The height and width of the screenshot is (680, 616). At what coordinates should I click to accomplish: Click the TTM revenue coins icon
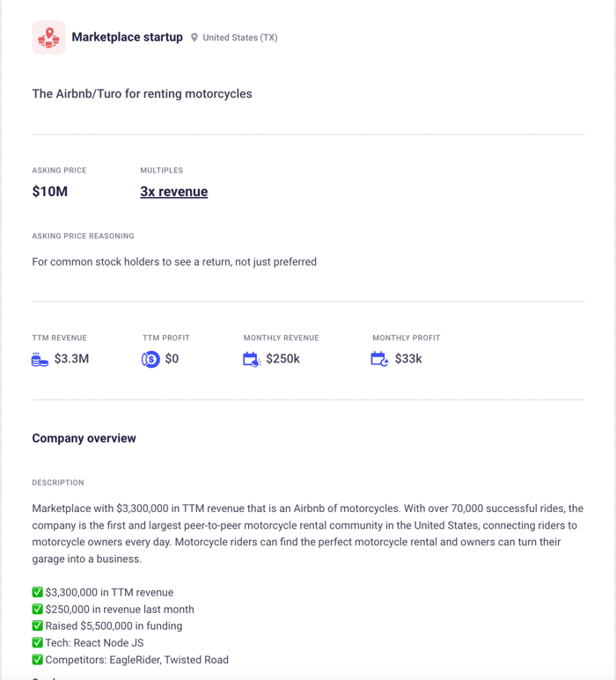point(40,359)
